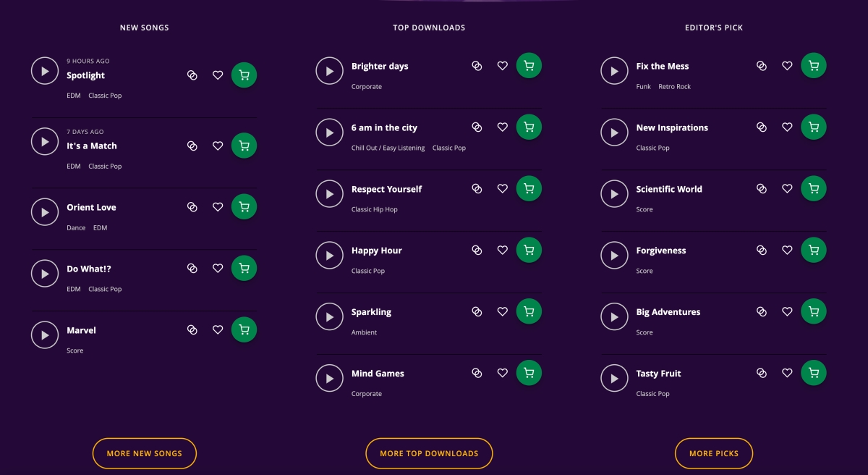Favorite the Fix the Mess track
Screen dimensions: 868x475
[x=787, y=66]
